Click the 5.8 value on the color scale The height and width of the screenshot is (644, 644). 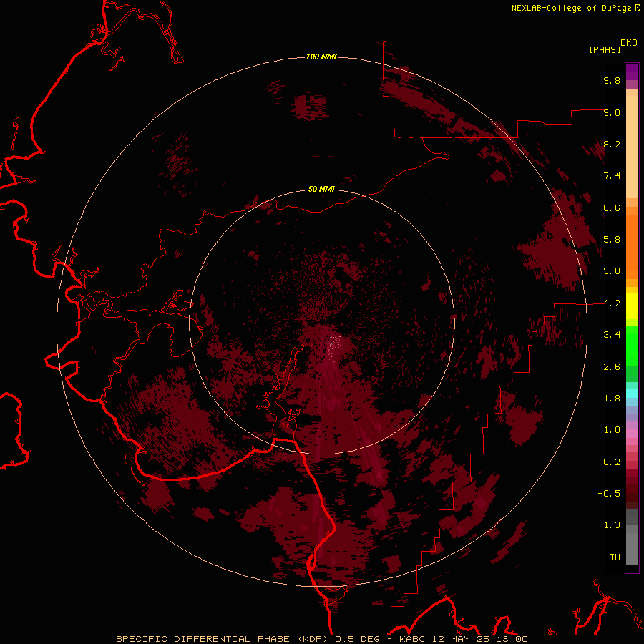coord(612,240)
